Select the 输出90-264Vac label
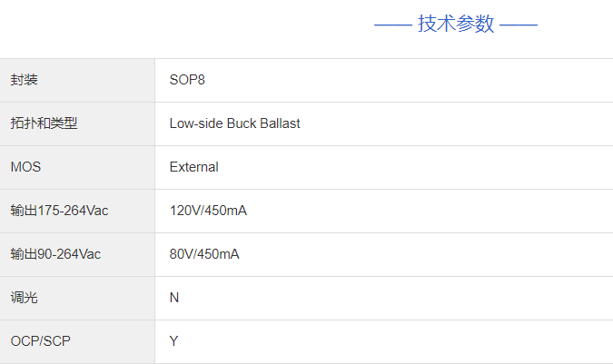 (x=55, y=254)
